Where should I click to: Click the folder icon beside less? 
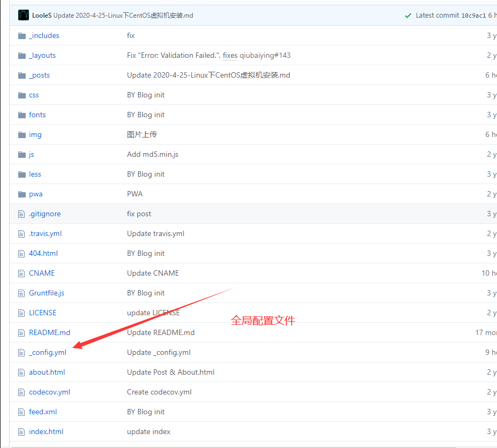click(22, 174)
